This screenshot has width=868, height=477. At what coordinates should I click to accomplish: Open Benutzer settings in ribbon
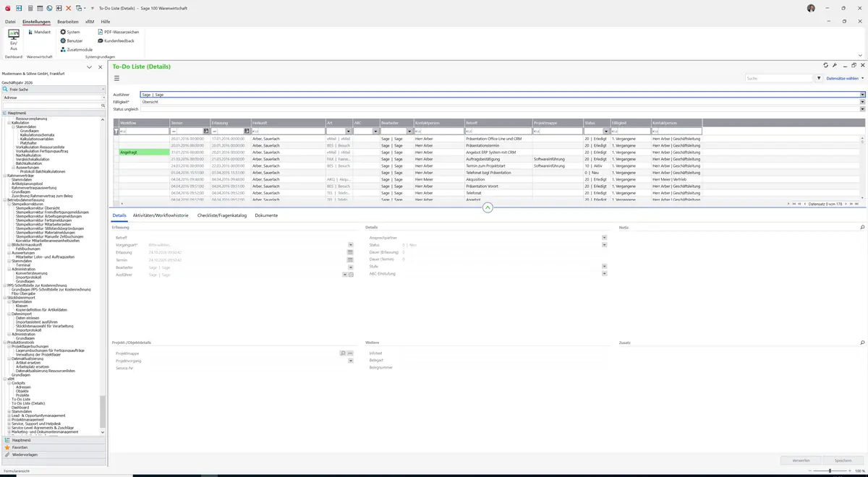click(72, 40)
